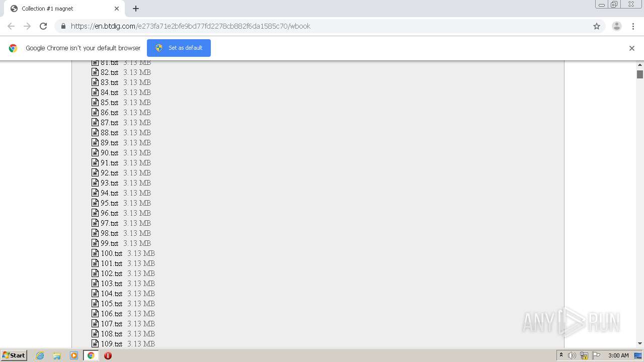Select the 101.txt file name
The image size is (644, 362).
click(x=111, y=263)
